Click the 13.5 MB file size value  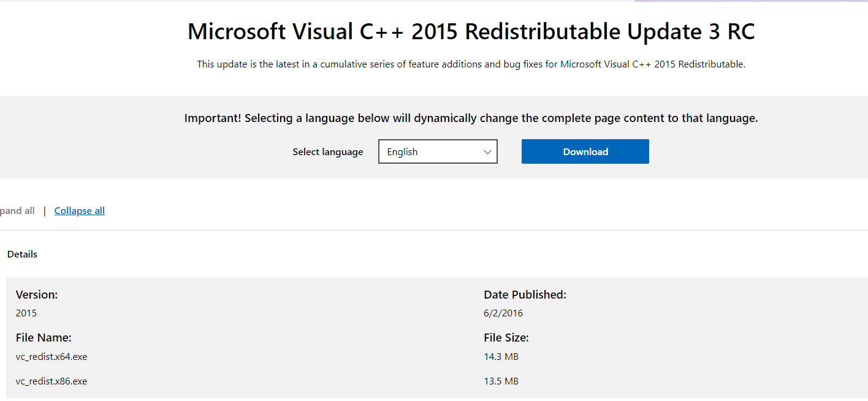click(501, 381)
